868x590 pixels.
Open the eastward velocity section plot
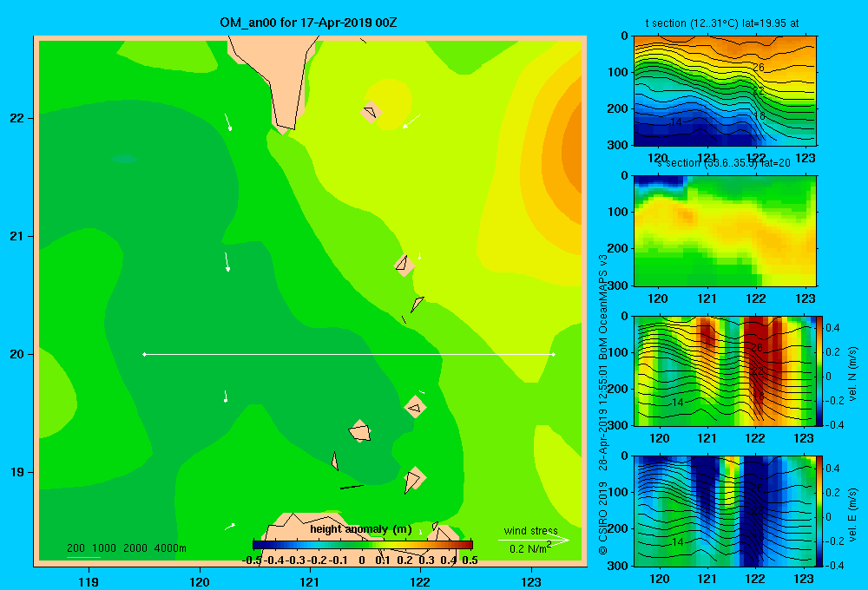tap(725, 511)
